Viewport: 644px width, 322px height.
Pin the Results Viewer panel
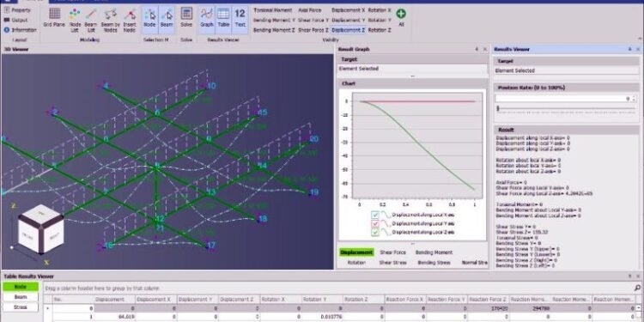[629, 49]
